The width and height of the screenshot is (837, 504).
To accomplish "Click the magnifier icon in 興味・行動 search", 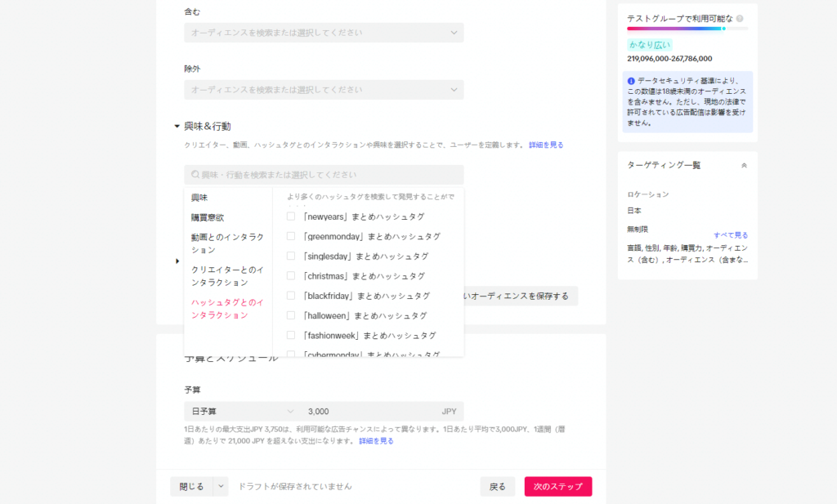I will pyautogui.click(x=195, y=175).
